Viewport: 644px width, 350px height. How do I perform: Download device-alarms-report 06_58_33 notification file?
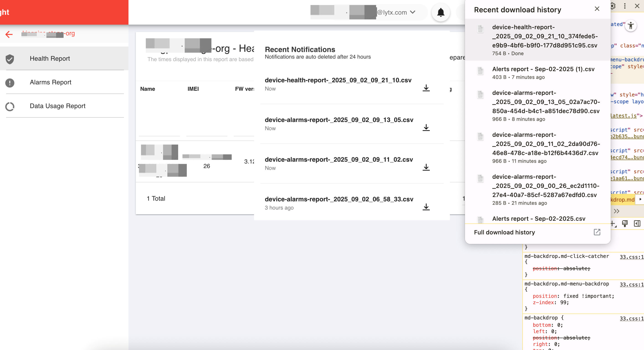click(x=426, y=207)
